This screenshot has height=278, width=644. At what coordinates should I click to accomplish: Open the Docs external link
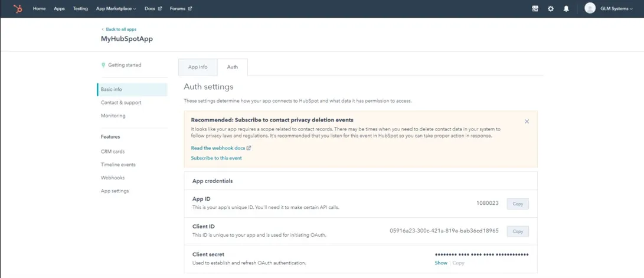(x=153, y=9)
